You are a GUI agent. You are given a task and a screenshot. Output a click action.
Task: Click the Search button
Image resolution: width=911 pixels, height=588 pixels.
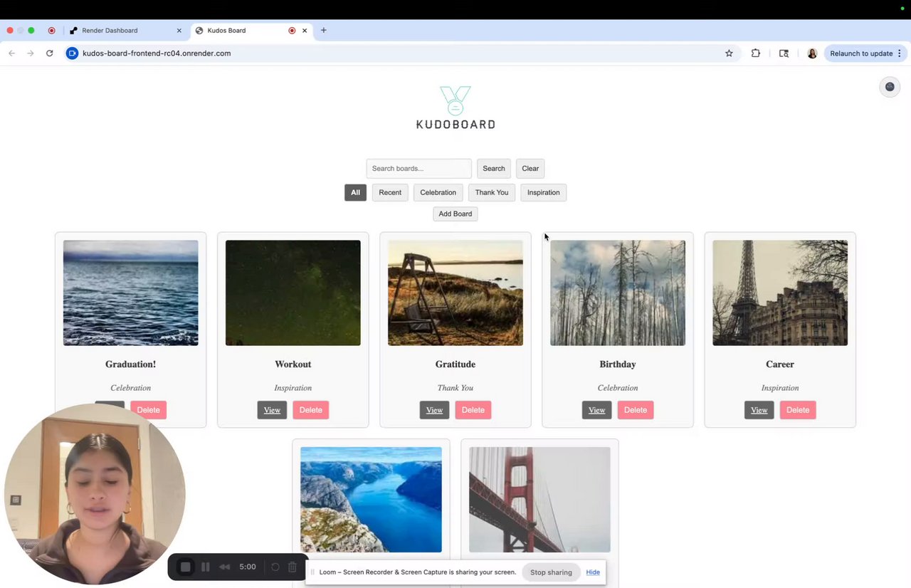click(494, 169)
